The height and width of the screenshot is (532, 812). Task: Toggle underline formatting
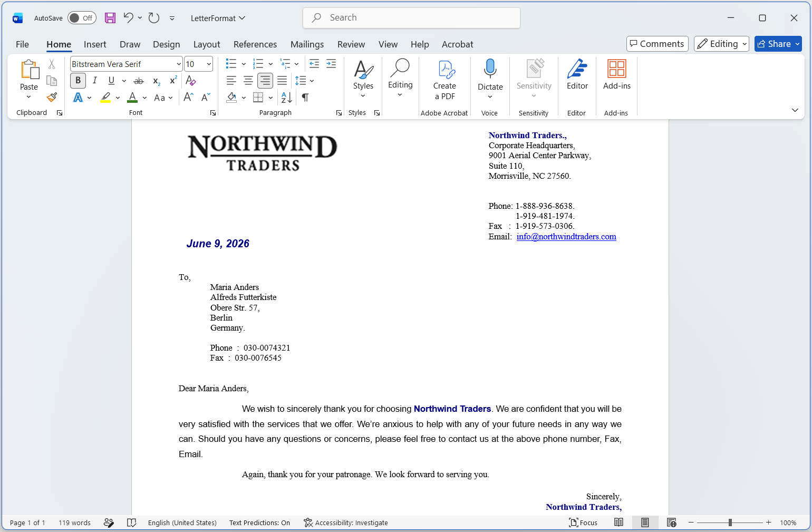click(x=111, y=81)
